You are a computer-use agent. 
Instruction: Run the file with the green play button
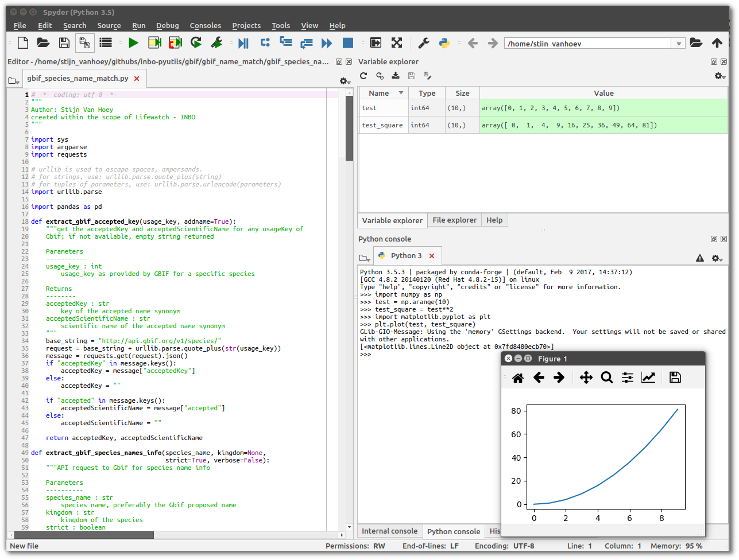pyautogui.click(x=134, y=42)
